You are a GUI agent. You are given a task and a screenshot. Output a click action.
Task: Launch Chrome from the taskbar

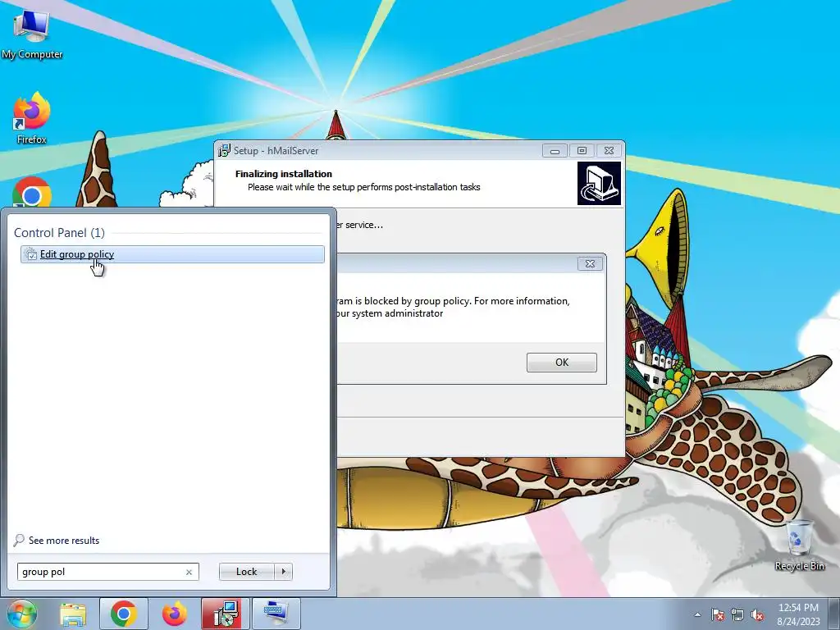[123, 614]
